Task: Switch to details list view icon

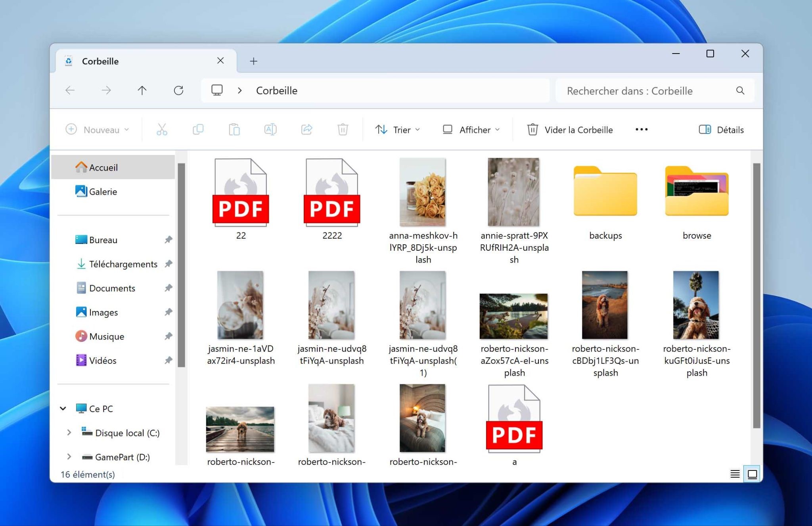Action: 735,474
